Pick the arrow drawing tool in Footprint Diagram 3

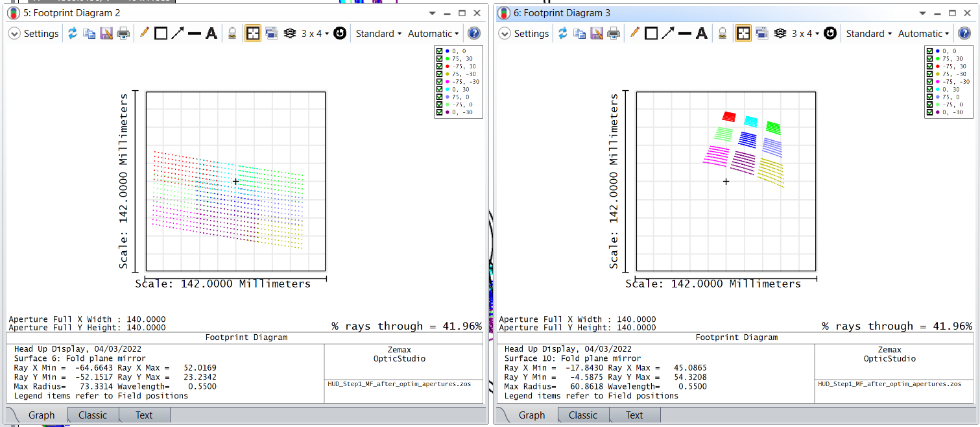click(x=668, y=34)
